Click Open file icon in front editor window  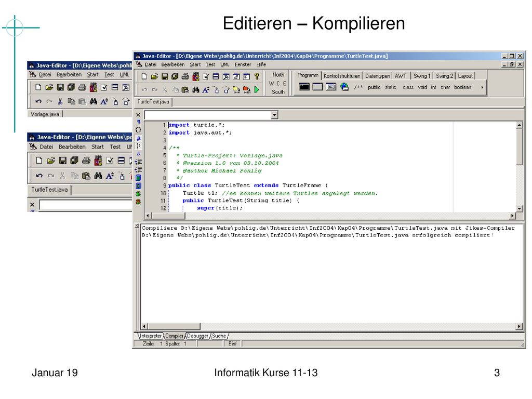154,77
